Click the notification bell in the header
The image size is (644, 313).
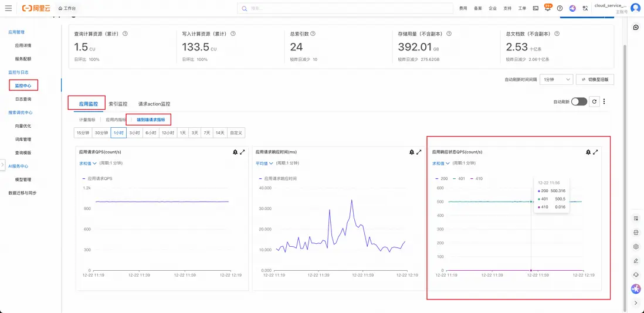tap(548, 8)
